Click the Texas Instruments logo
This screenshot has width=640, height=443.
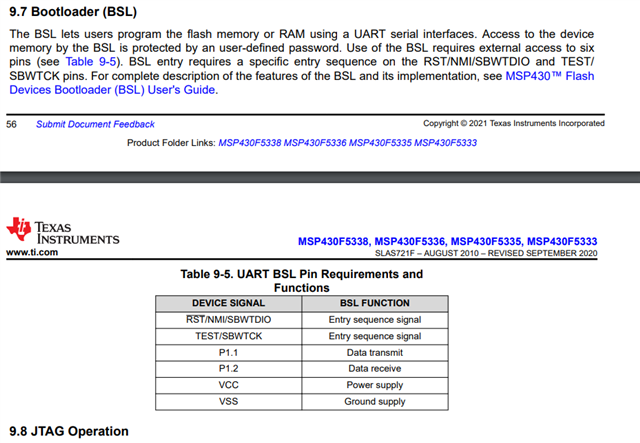pyautogui.click(x=63, y=231)
